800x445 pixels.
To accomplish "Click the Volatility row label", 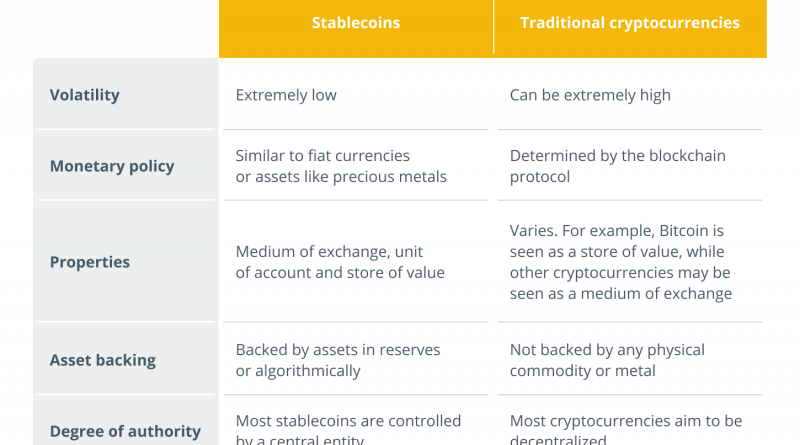I will [85, 95].
